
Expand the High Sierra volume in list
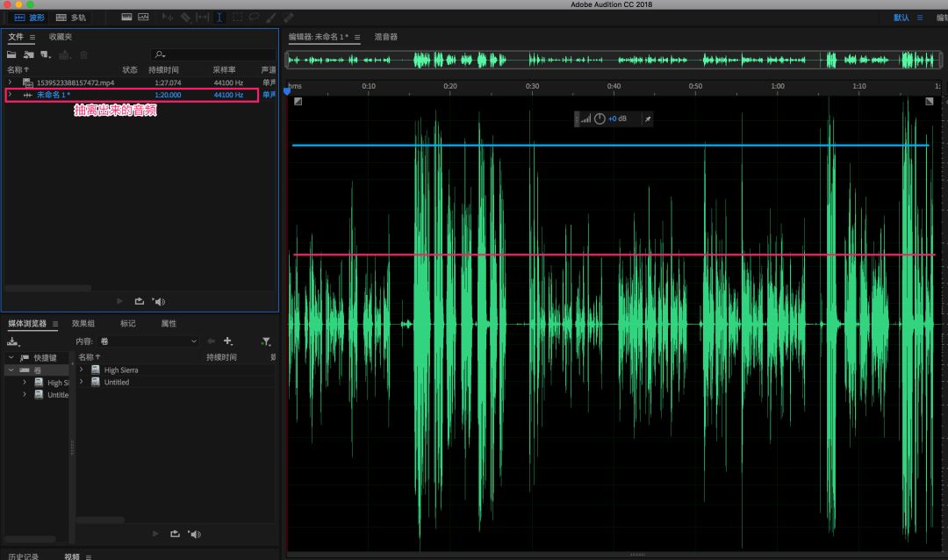(x=82, y=370)
